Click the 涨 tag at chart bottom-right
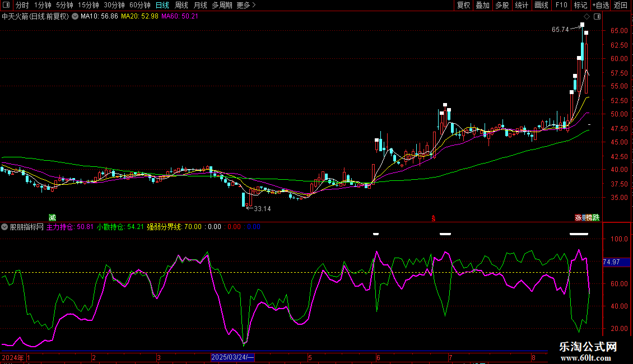The height and width of the screenshot is (364, 633). pyautogui.click(x=578, y=217)
